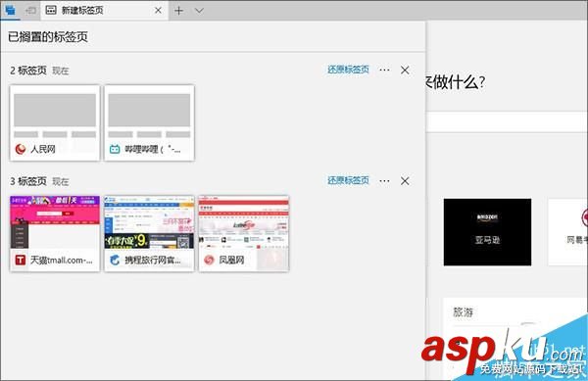This screenshot has width=588, height=381.
Task: Click the set tabs aside icon
Action: (30, 11)
